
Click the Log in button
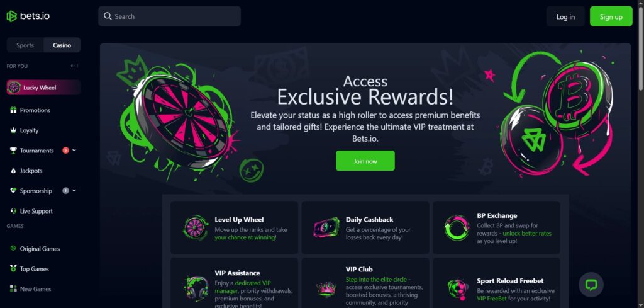click(x=565, y=16)
